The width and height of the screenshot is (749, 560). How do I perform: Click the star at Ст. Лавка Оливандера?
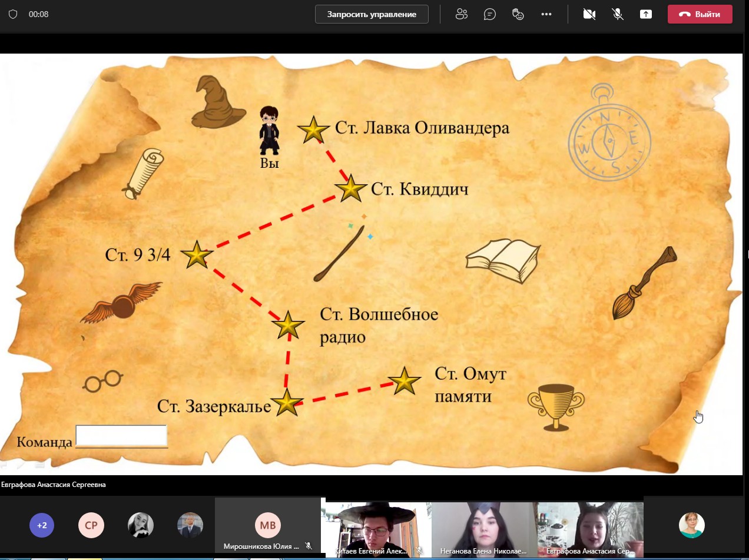coord(313,130)
